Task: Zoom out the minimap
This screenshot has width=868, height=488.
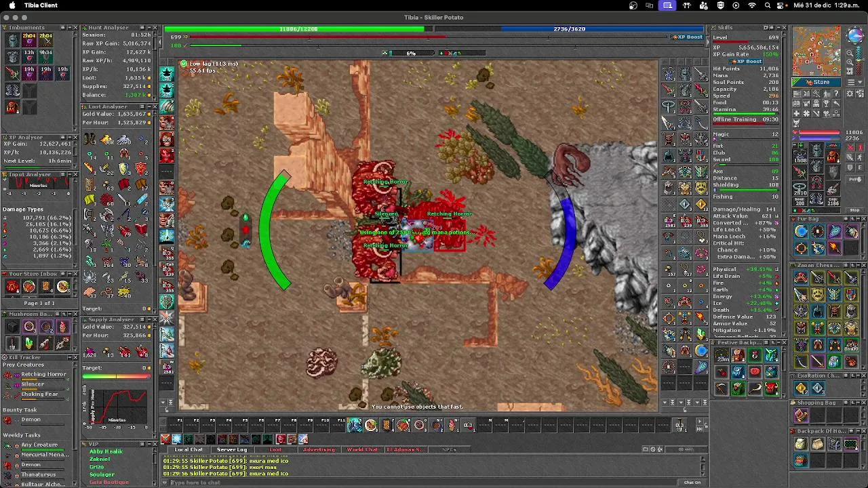Action: pos(850,53)
